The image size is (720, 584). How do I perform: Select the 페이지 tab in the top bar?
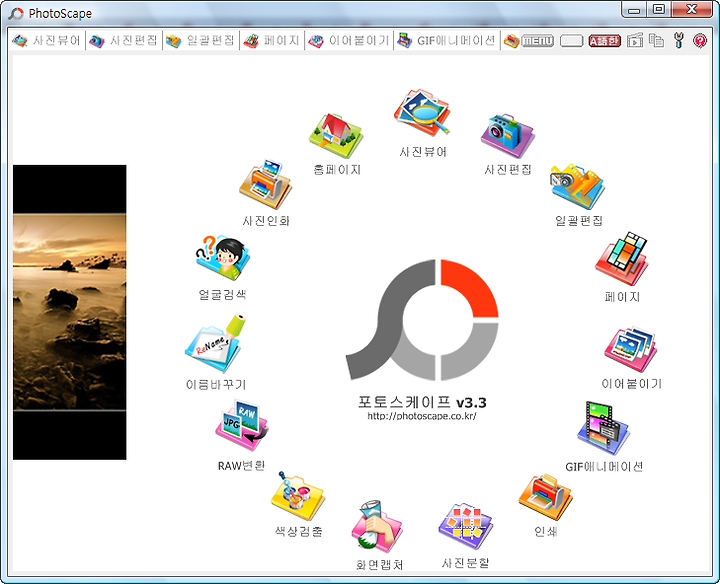coord(271,41)
